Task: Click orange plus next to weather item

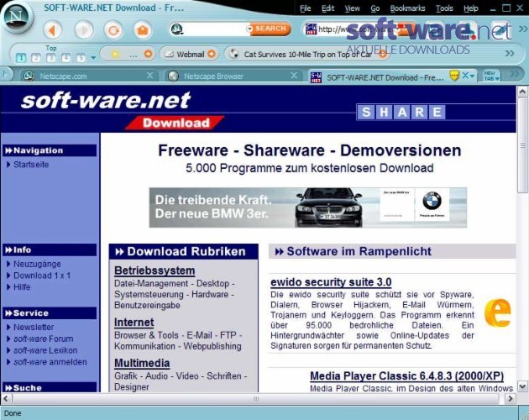Action: click(x=148, y=54)
